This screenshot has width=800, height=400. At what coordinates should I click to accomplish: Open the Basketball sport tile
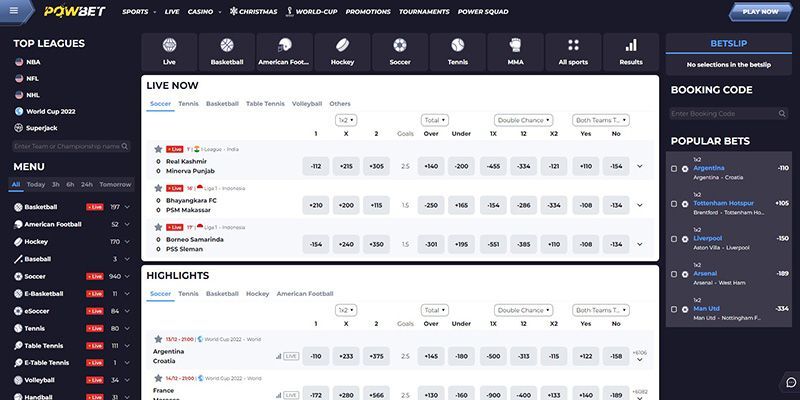[227, 51]
